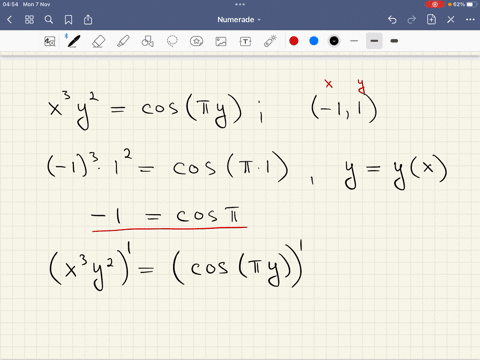
Task: Choose the red pen color
Action: tap(294, 41)
